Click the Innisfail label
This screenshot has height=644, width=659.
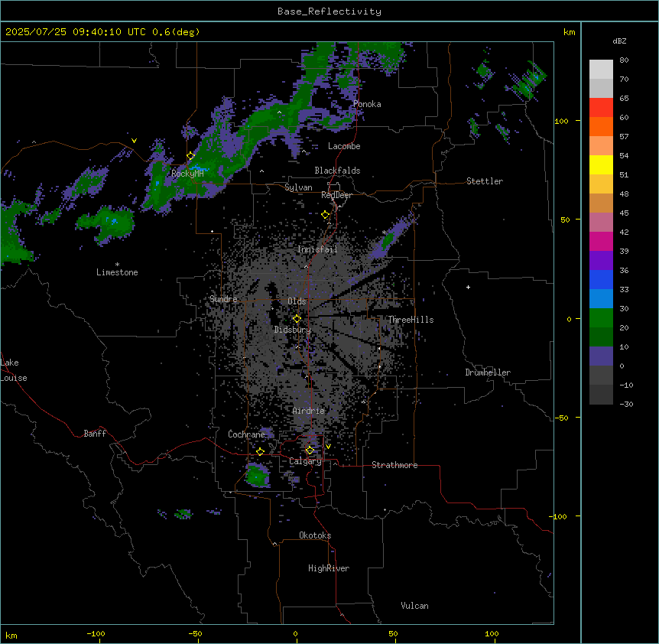point(317,249)
